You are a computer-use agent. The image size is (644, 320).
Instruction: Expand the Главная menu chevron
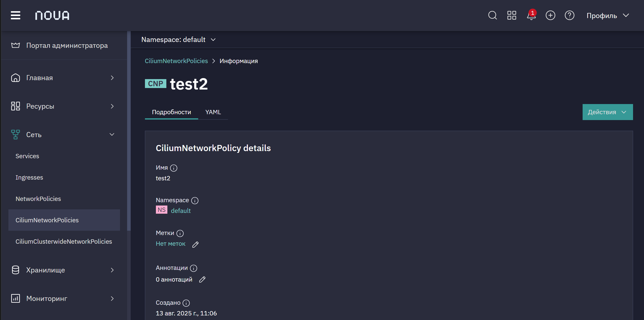(112, 78)
